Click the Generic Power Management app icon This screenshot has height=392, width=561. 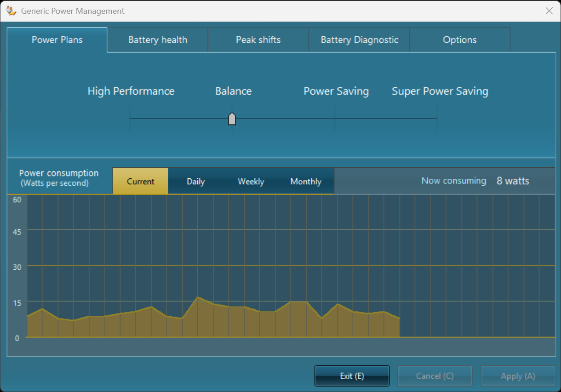[12, 11]
